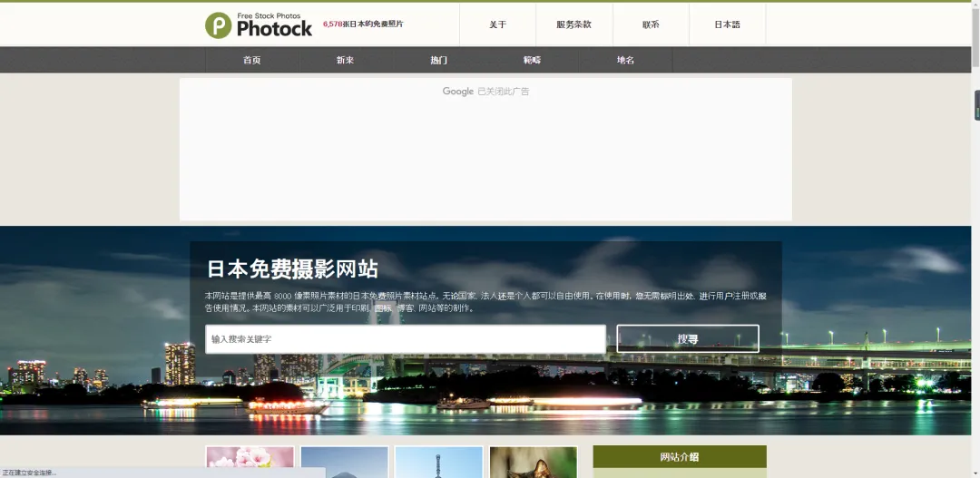Select the 新来 tab in navigation bar
The height and width of the screenshot is (478, 980).
coord(345,60)
